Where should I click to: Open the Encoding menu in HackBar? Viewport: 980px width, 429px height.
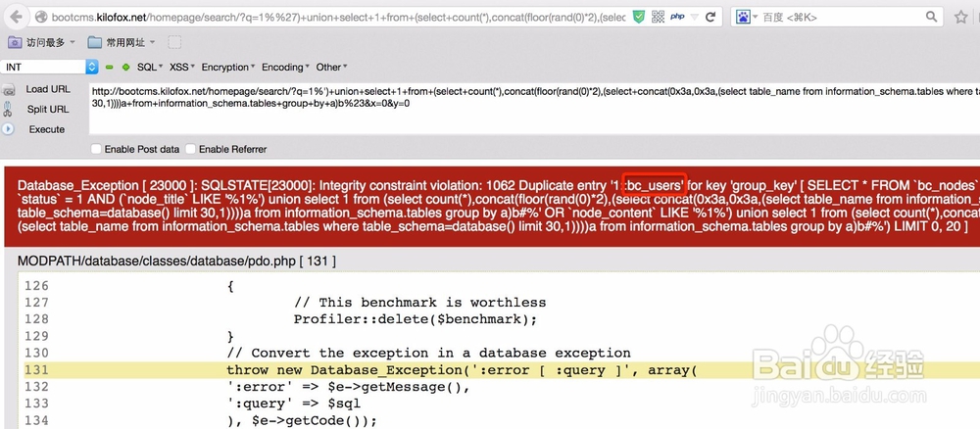[285, 67]
